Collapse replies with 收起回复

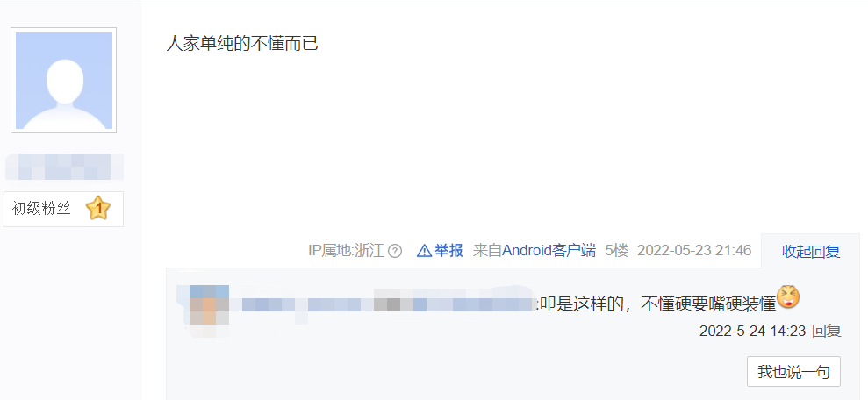coord(811,252)
